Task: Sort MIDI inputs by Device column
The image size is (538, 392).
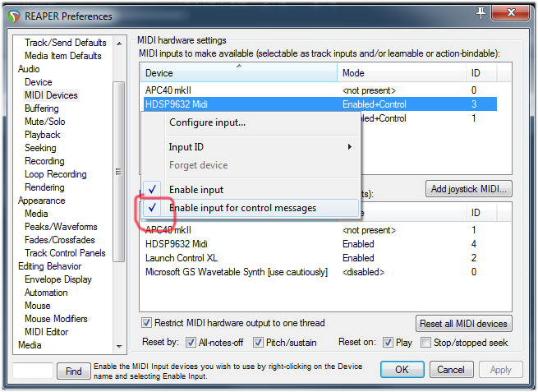Action: click(239, 73)
